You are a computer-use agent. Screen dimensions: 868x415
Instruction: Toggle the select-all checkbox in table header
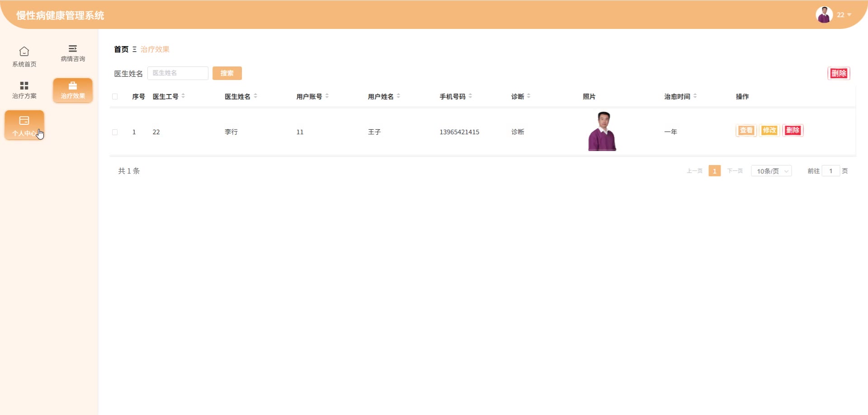pos(115,96)
